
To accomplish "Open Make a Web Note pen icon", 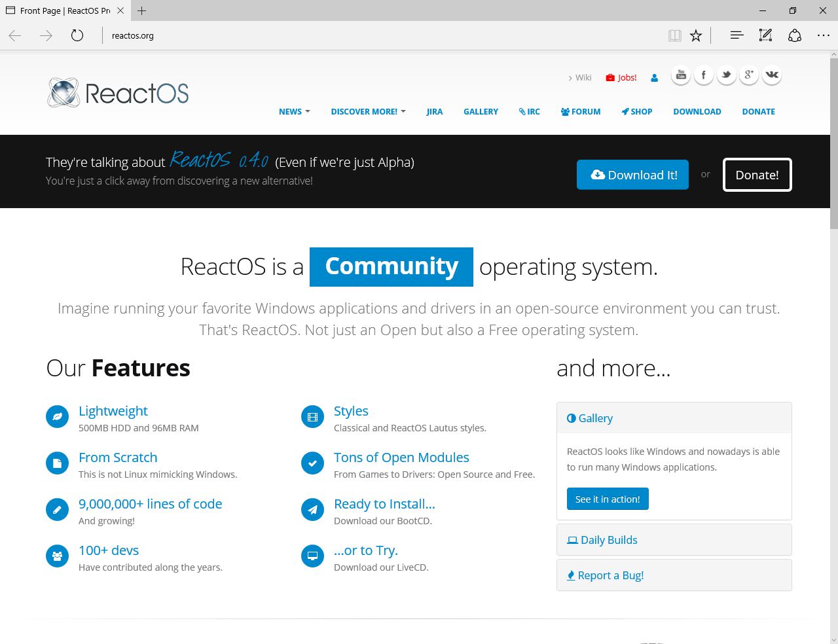I will 765,36.
